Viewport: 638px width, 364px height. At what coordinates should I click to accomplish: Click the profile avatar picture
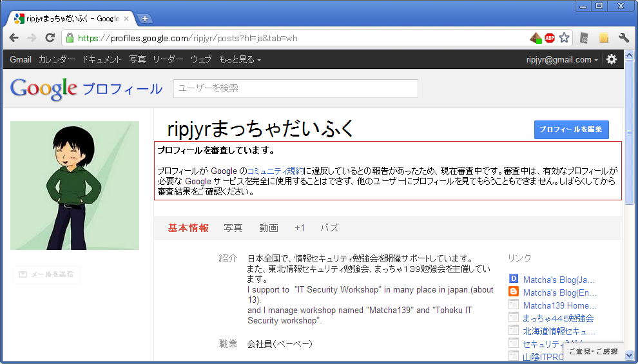tap(75, 186)
